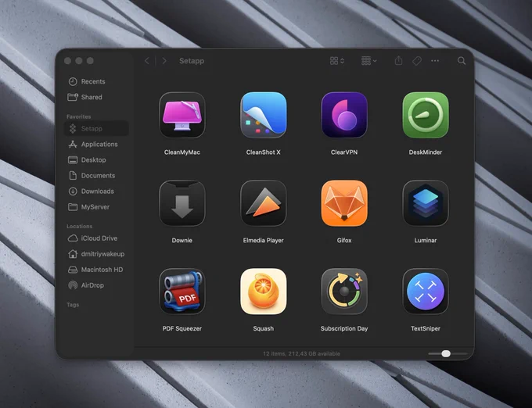Select the TextSniper app icon
The height and width of the screenshot is (408, 532).
pos(426,292)
